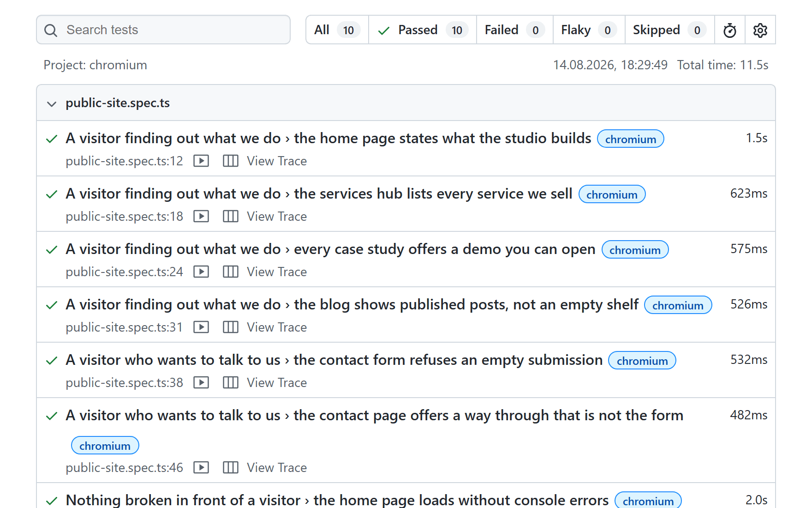Click passed checkmark on case study demo test
The height and width of the screenshot is (508, 812).
52,250
